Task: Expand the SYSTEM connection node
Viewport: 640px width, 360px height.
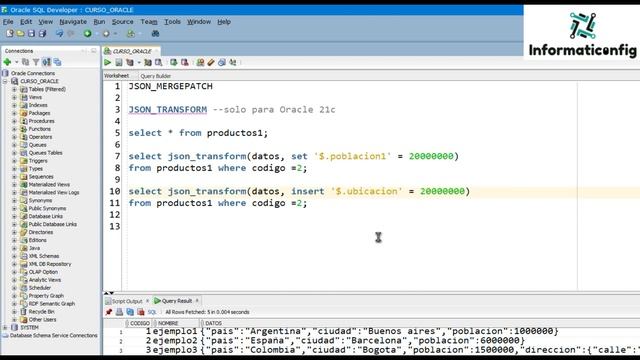Action: pyautogui.click(x=5, y=327)
